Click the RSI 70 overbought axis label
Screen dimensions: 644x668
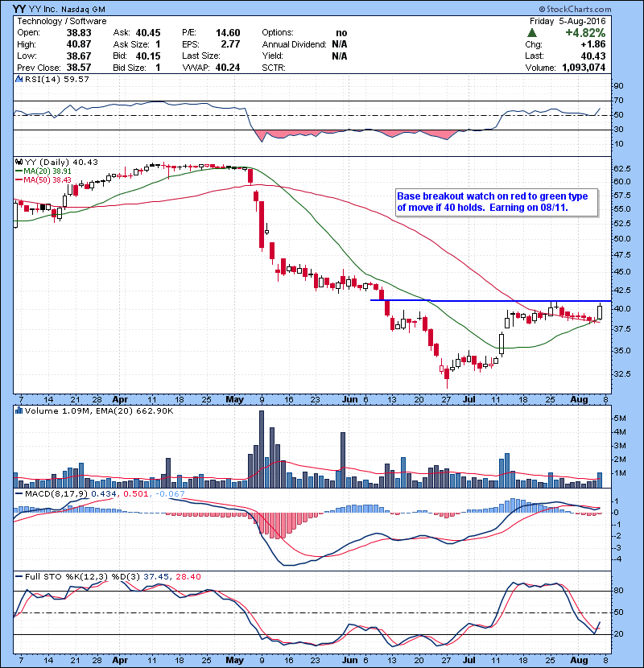pos(618,101)
